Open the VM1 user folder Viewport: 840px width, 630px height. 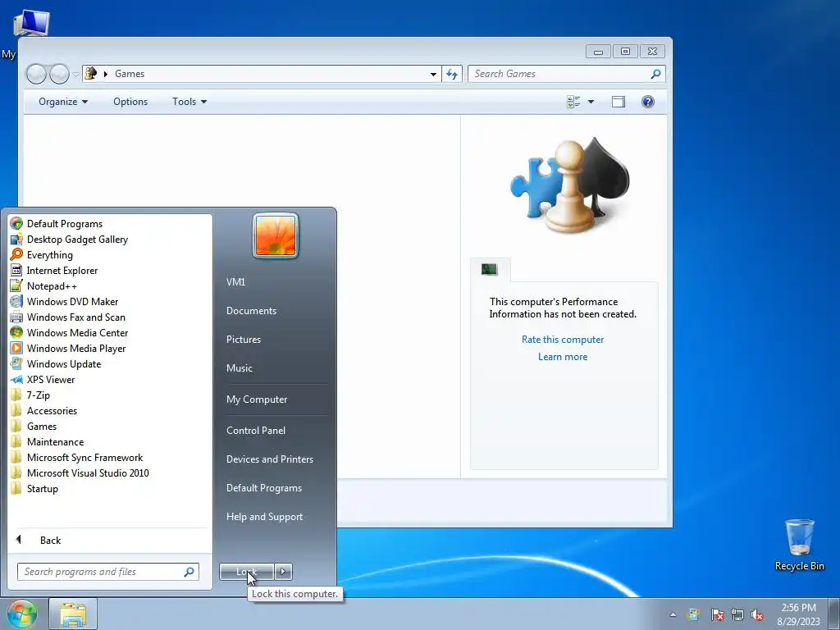pyautogui.click(x=235, y=282)
